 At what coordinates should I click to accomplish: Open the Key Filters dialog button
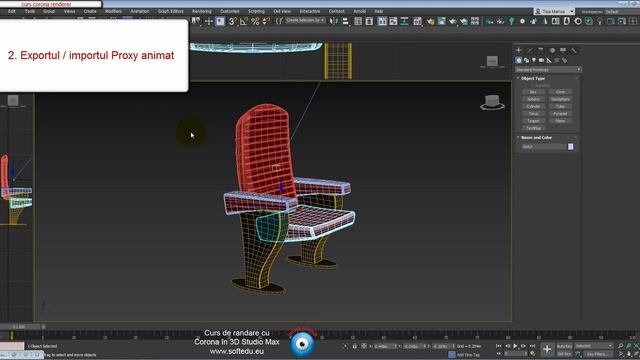click(x=597, y=354)
